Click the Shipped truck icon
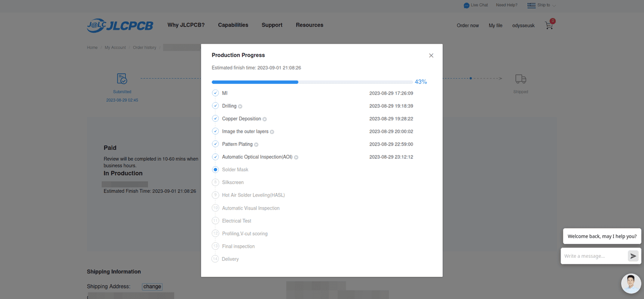 point(521,79)
